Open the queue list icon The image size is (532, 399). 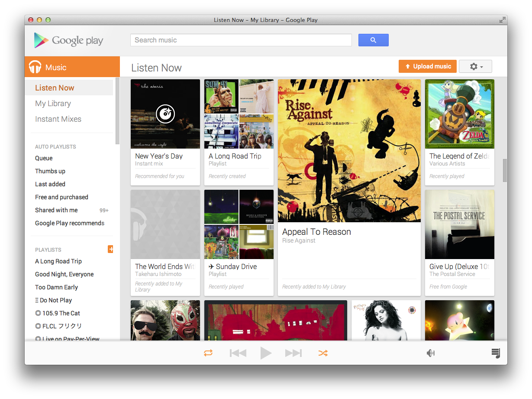click(x=496, y=353)
